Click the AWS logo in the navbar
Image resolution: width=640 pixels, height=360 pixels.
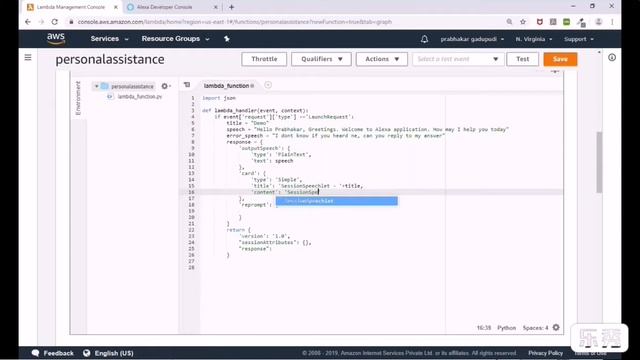(x=56, y=39)
